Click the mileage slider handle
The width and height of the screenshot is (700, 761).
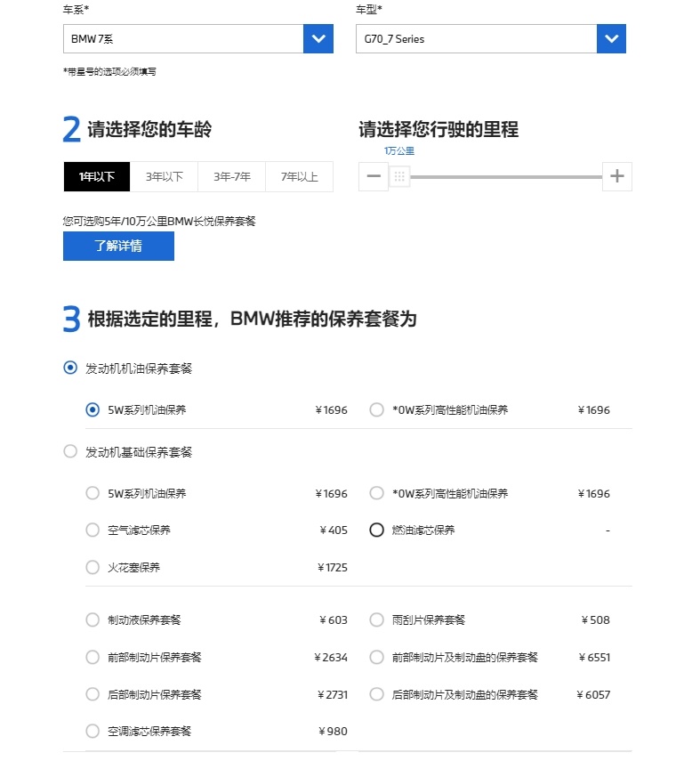point(399,176)
